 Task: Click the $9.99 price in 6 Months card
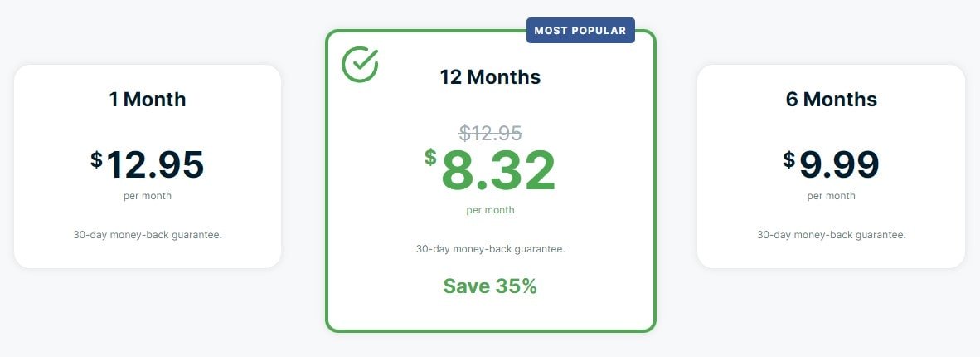click(x=838, y=164)
